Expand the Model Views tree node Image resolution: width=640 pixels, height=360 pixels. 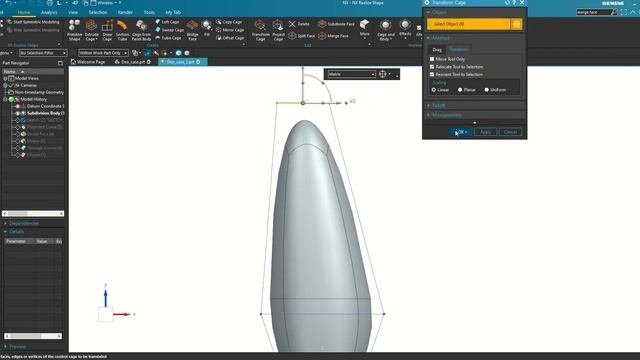5,78
